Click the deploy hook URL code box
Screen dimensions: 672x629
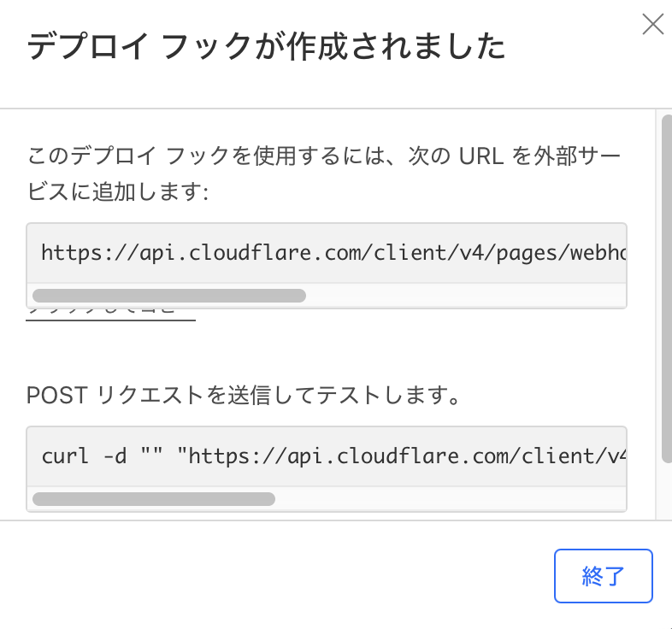[327, 253]
